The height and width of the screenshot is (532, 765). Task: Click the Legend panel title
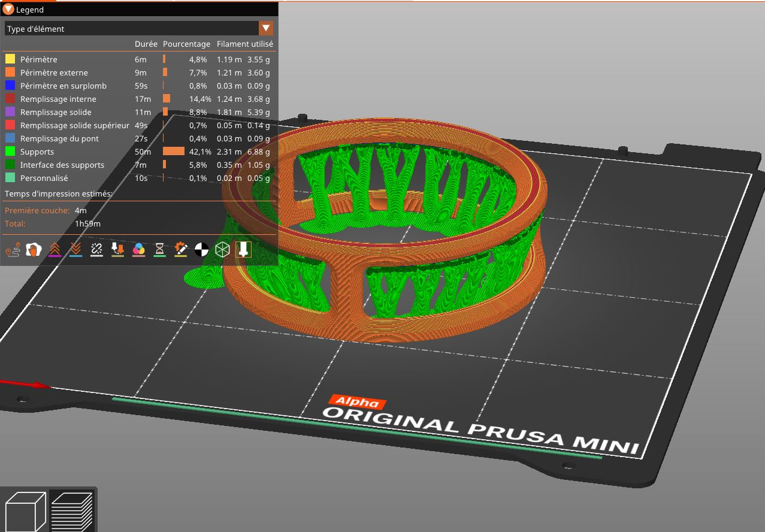(x=30, y=10)
